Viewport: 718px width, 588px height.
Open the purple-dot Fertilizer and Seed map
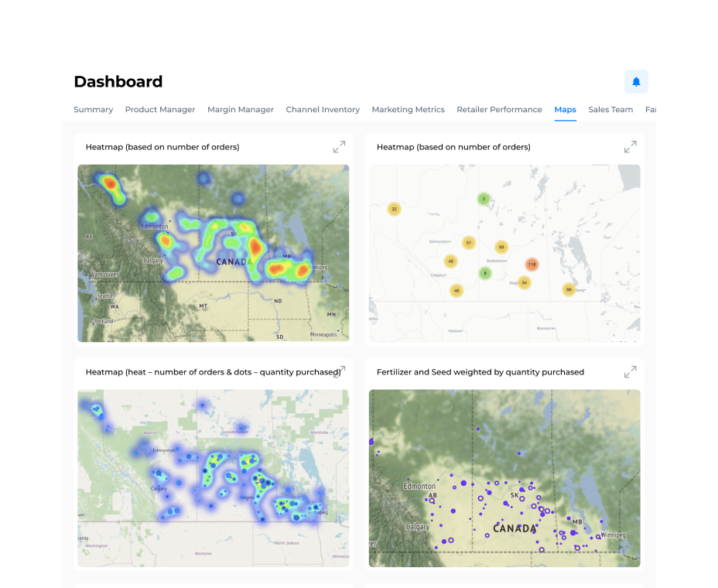[504, 479]
